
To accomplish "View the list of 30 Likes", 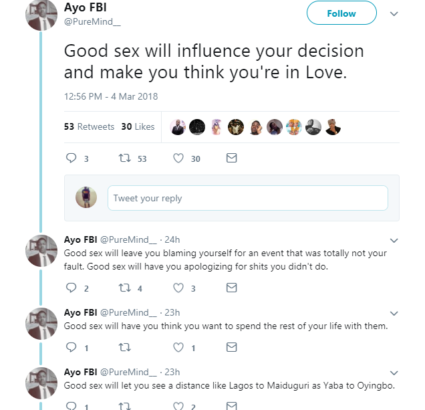I will coord(138,127).
